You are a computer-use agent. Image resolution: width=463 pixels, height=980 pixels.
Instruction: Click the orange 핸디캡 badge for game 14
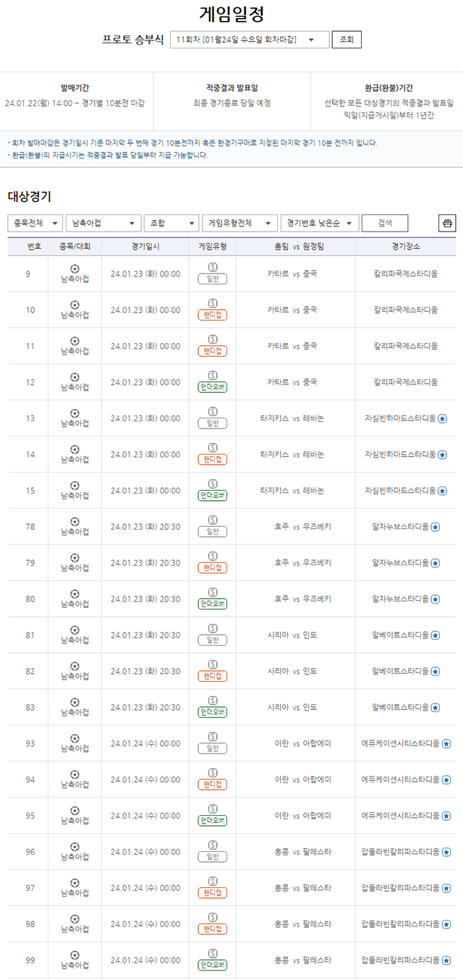pyautogui.click(x=213, y=457)
